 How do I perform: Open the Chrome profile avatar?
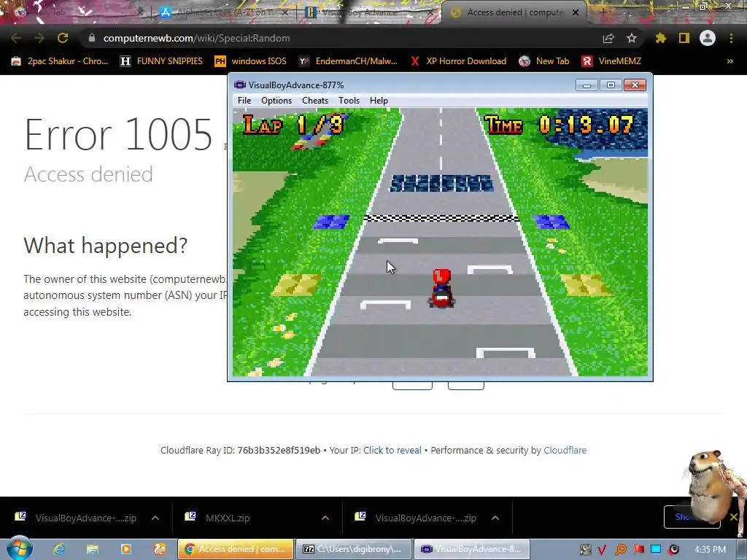708,38
